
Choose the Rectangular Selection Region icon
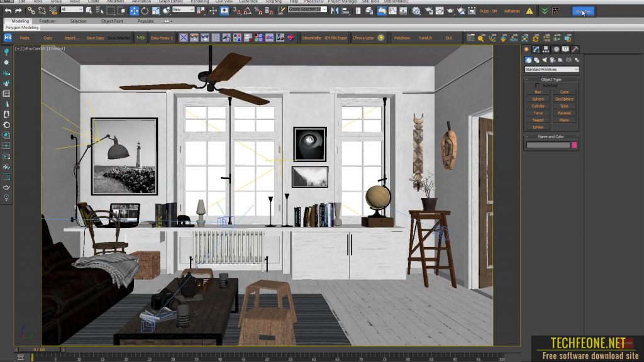tap(111, 11)
